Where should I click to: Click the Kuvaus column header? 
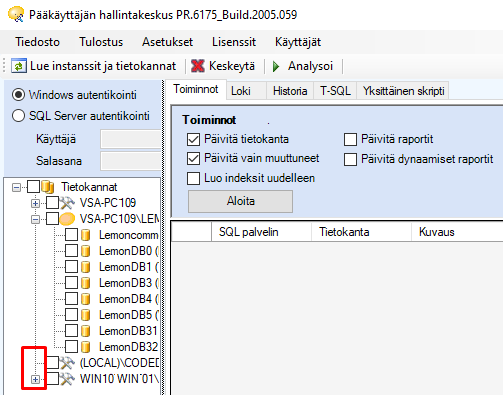pos(457,232)
